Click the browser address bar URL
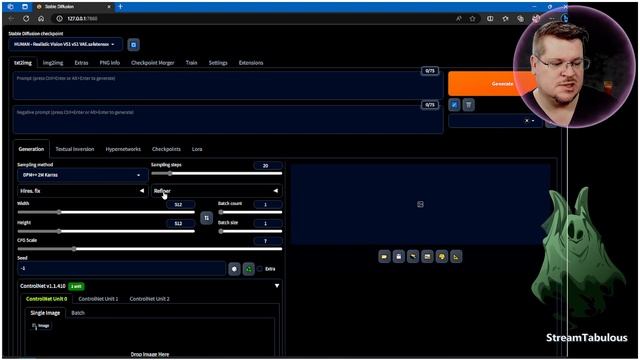This screenshot has height=360, width=640. point(82,18)
